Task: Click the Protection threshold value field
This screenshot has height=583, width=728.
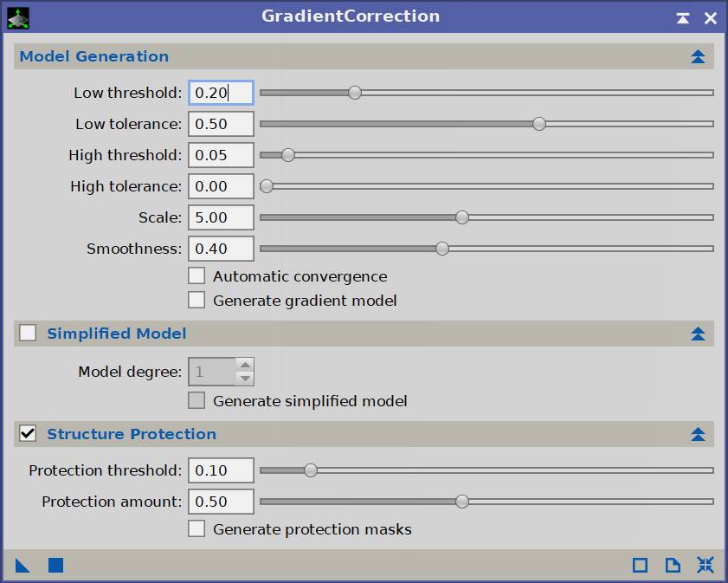Action: tap(221, 470)
